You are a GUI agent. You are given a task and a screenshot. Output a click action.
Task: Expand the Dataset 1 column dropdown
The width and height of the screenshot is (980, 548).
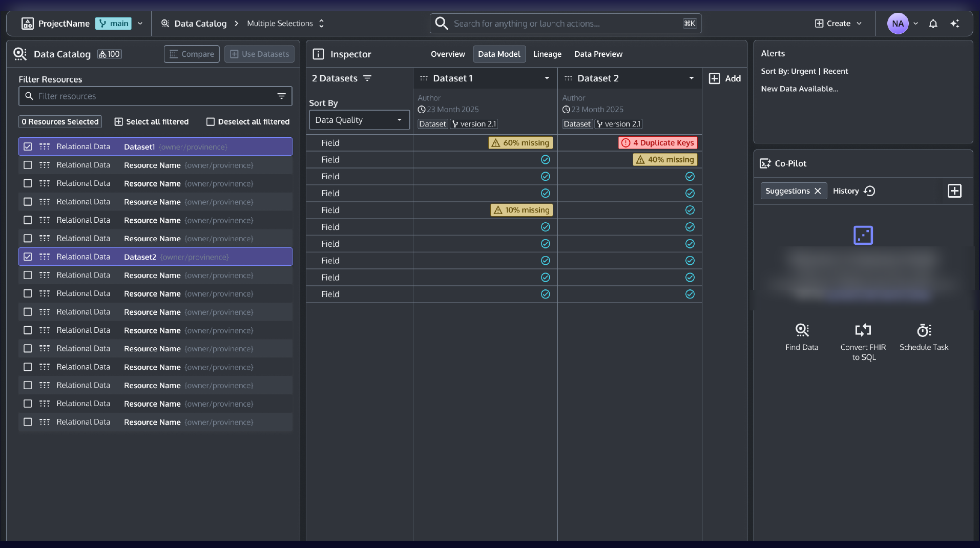click(547, 78)
